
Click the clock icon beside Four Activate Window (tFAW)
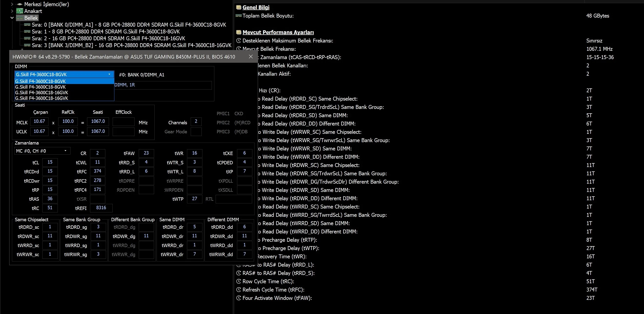[239, 298]
